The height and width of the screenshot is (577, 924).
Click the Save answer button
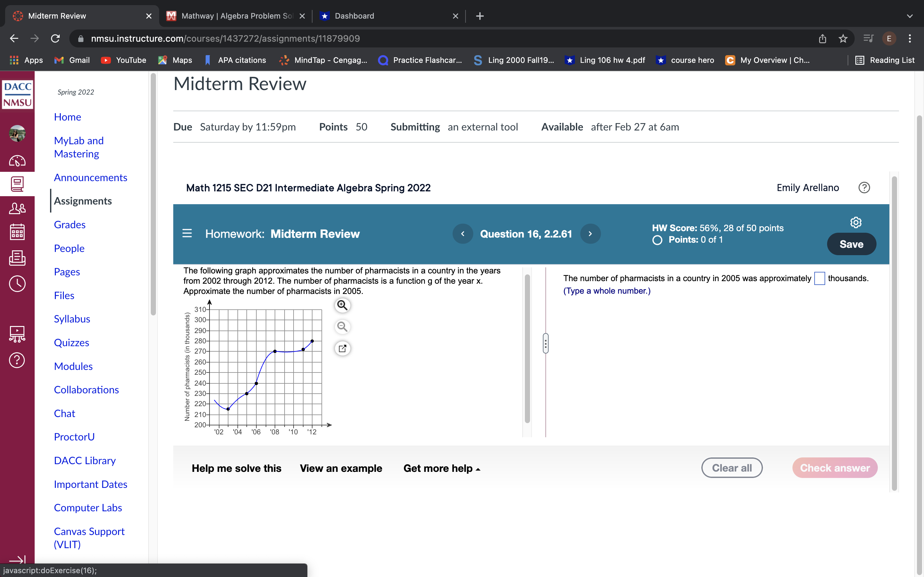(851, 244)
